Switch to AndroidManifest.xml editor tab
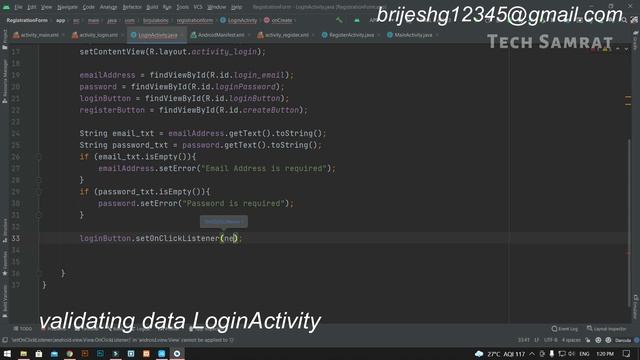The image size is (640, 360). point(221,35)
